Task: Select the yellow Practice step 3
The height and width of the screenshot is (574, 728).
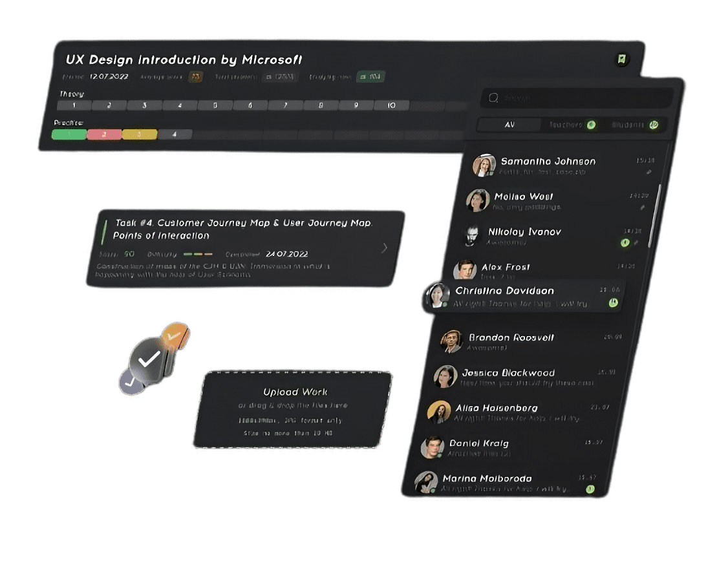Action: [x=139, y=134]
